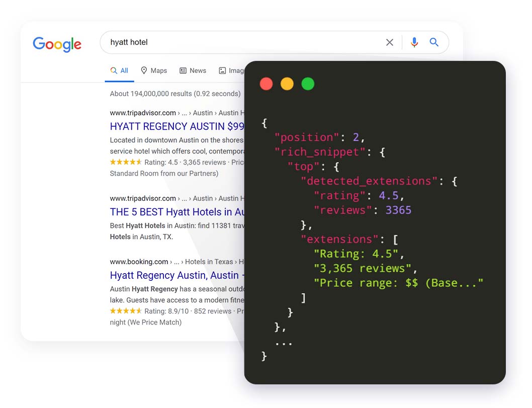Open the Images tab
The width and height of the screenshot is (532, 408).
tap(231, 71)
